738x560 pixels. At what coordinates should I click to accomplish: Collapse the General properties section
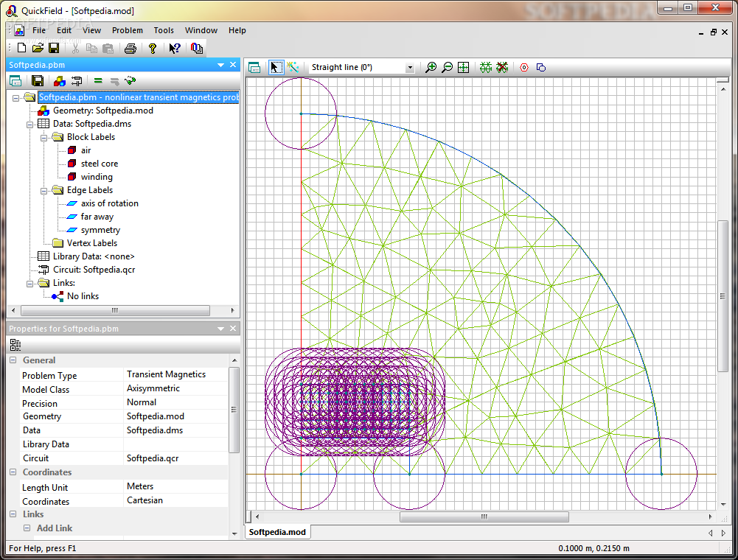pos(13,360)
